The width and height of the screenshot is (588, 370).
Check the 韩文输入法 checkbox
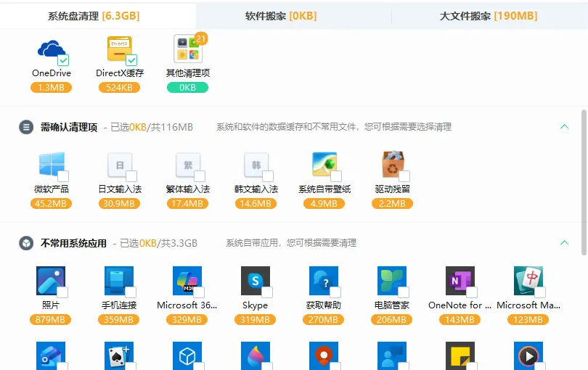[268, 176]
